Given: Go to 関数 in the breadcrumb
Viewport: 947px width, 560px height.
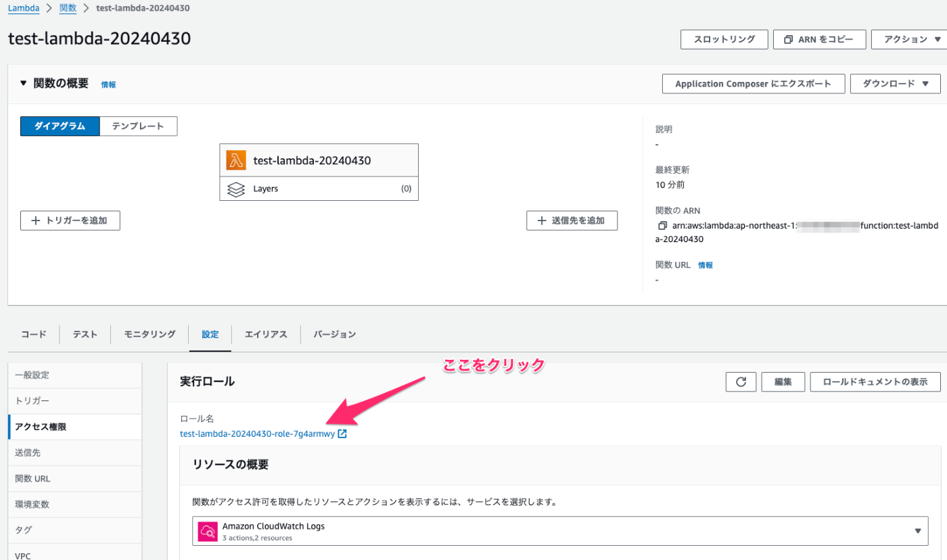Looking at the screenshot, I should point(68,8).
